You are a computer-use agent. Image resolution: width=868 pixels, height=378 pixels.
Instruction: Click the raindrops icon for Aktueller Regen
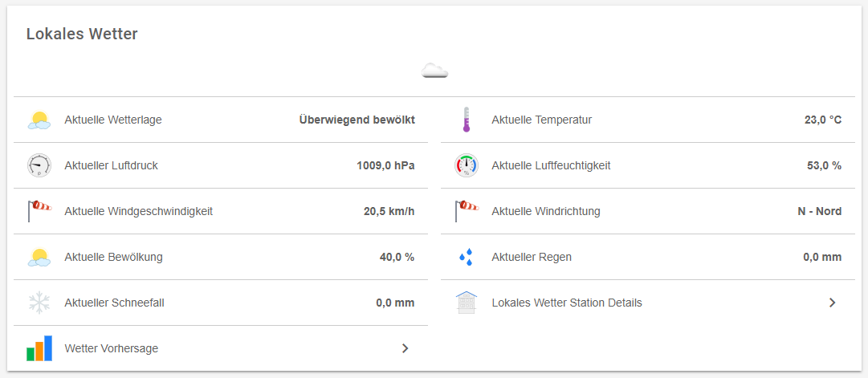tap(466, 258)
